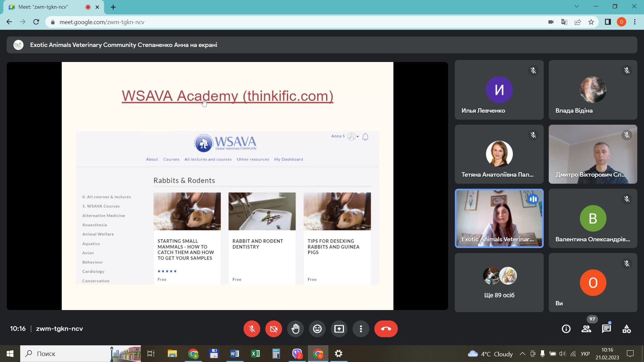Screen dimensions: 644x362
Task: Open volume control in tray
Action: click(x=562, y=354)
